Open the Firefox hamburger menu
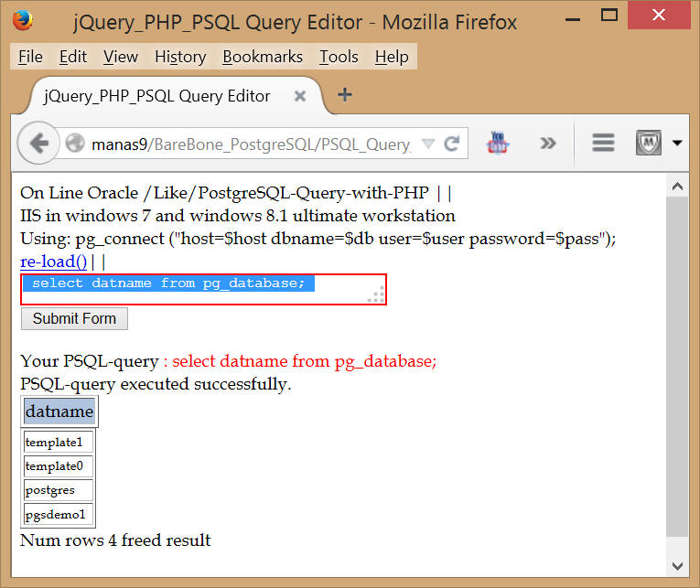 tap(603, 143)
